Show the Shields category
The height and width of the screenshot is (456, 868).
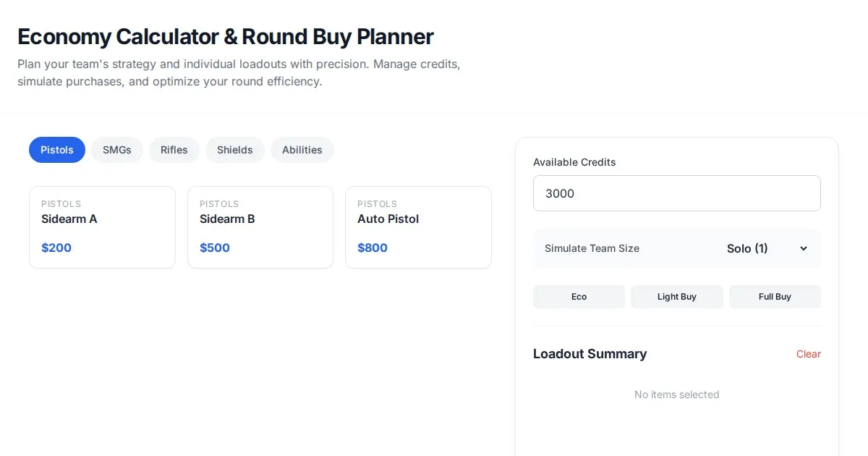(235, 150)
